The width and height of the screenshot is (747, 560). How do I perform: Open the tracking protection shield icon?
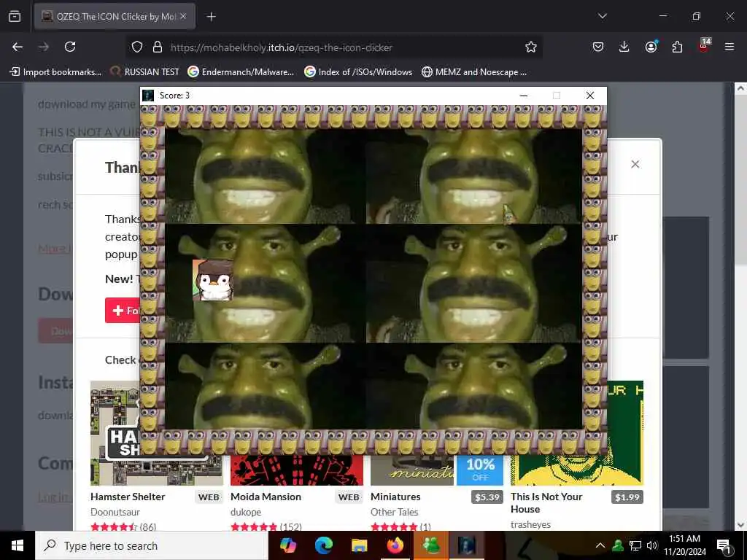[x=137, y=47]
